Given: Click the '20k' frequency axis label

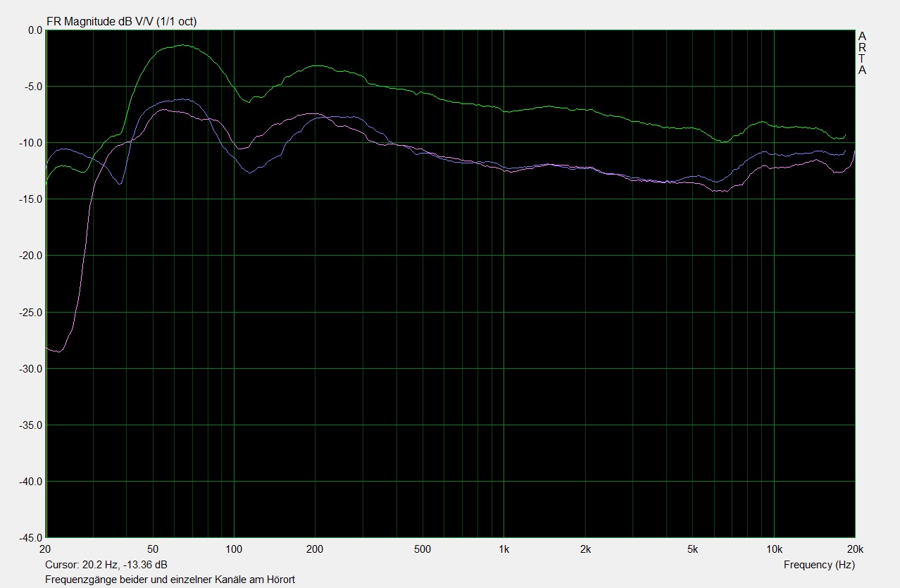Looking at the screenshot, I should click(855, 549).
